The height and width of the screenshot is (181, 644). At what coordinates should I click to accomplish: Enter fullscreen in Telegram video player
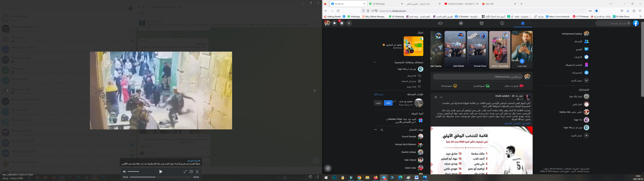tap(185, 171)
